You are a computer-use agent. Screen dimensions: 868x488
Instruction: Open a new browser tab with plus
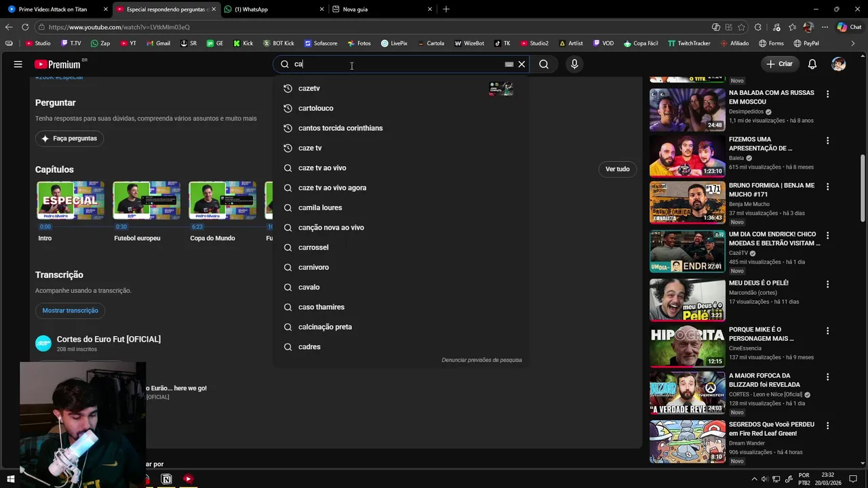(x=446, y=9)
